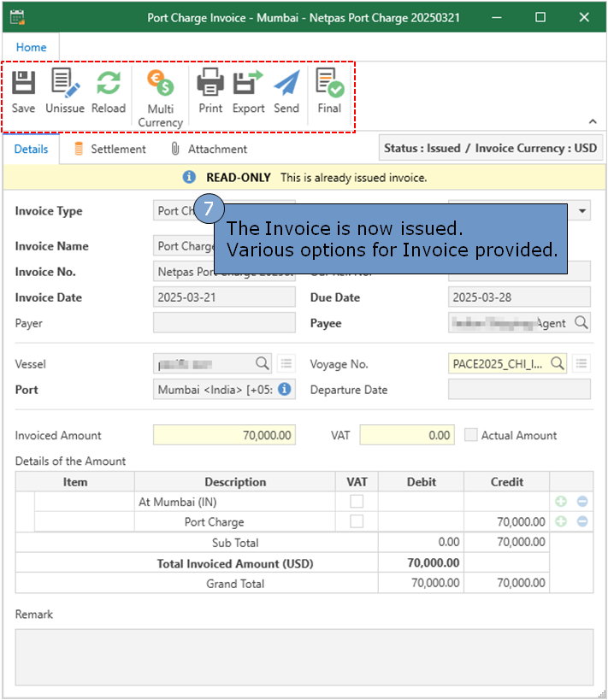Image resolution: width=608 pixels, height=700 pixels.
Task: Click the Grand Total debit value
Action: 435,583
